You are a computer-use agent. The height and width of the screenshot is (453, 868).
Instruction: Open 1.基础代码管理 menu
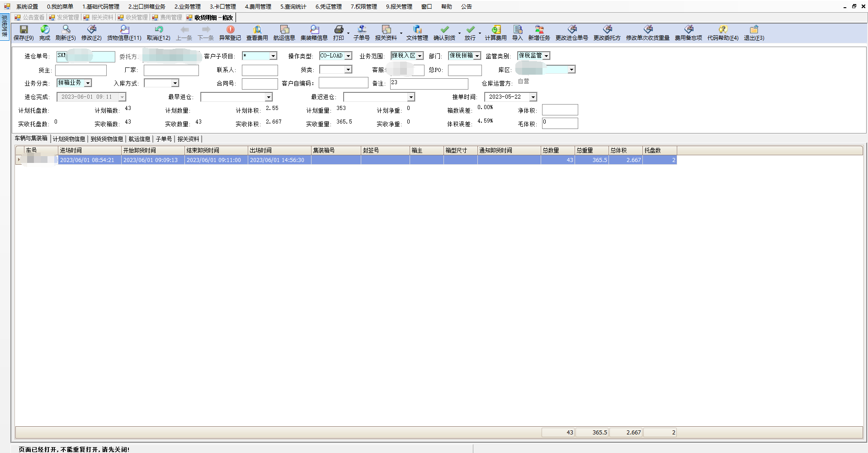tap(100, 7)
